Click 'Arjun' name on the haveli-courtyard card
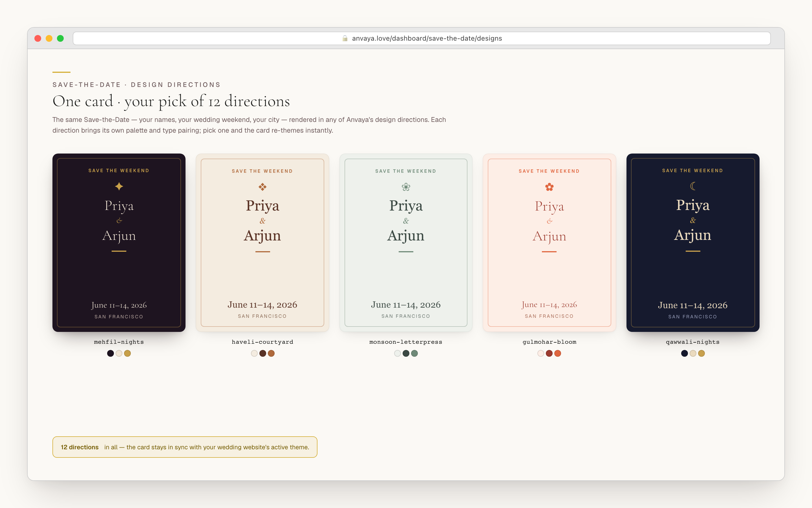 tap(262, 236)
